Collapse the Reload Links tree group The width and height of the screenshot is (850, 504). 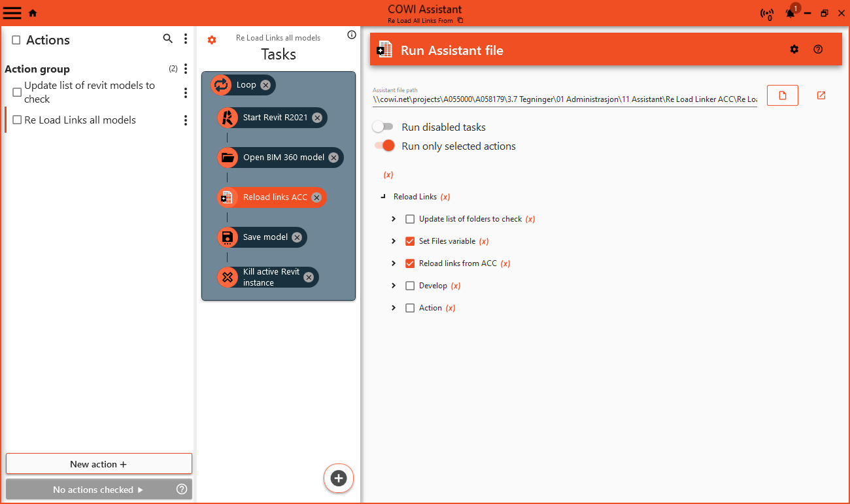[383, 197]
